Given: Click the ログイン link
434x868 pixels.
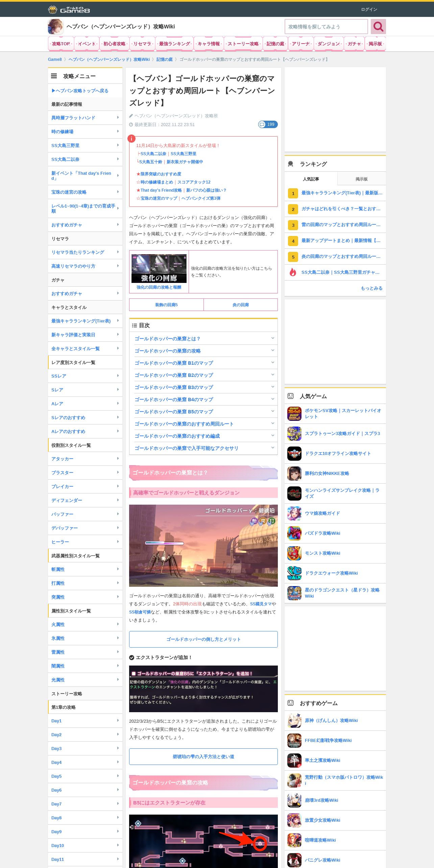Looking at the screenshot, I should click(x=369, y=9).
